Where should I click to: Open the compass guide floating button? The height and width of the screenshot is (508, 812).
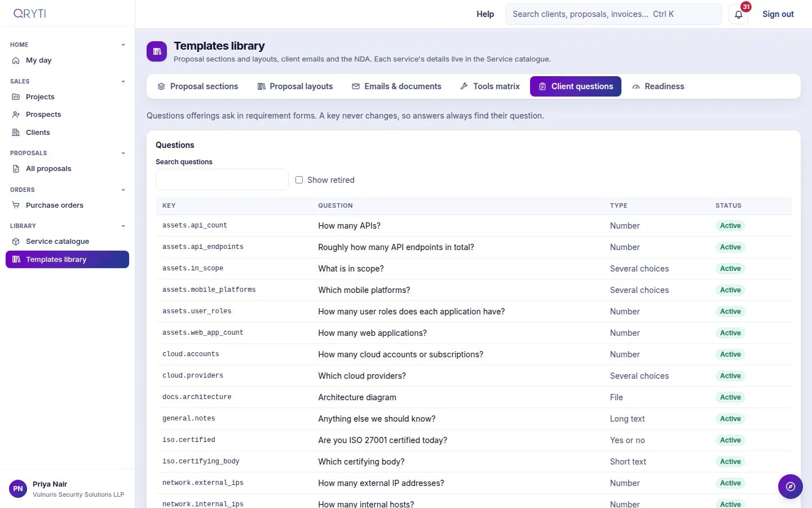tap(791, 487)
